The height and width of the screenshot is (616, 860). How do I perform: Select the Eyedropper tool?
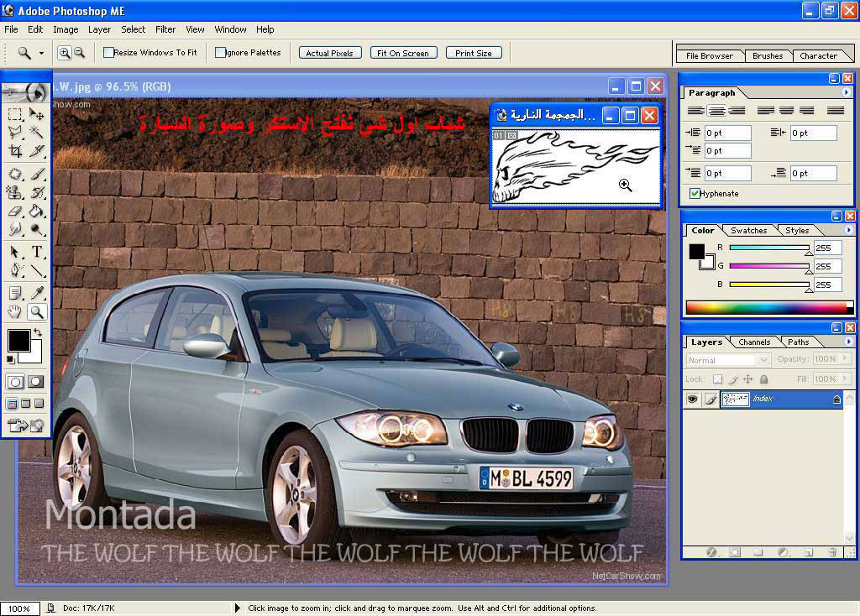37,293
